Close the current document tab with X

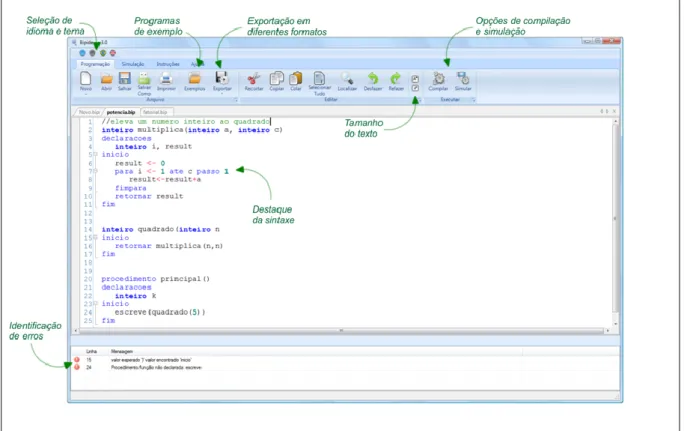pyautogui.click(x=614, y=112)
